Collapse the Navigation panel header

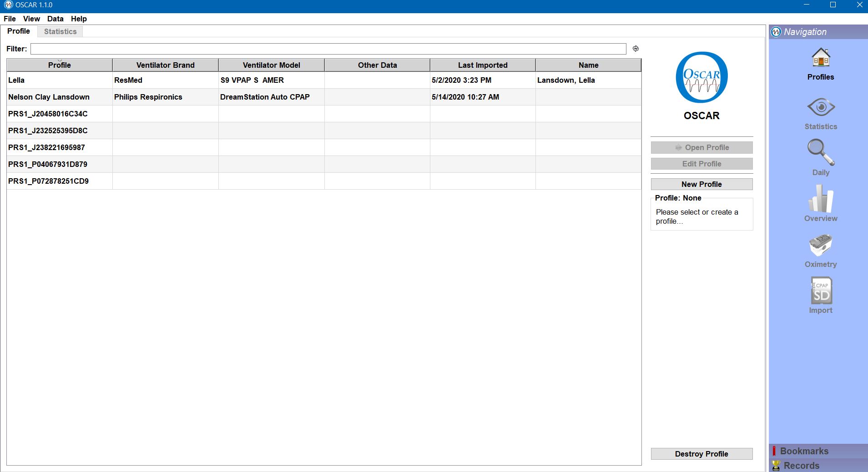818,32
